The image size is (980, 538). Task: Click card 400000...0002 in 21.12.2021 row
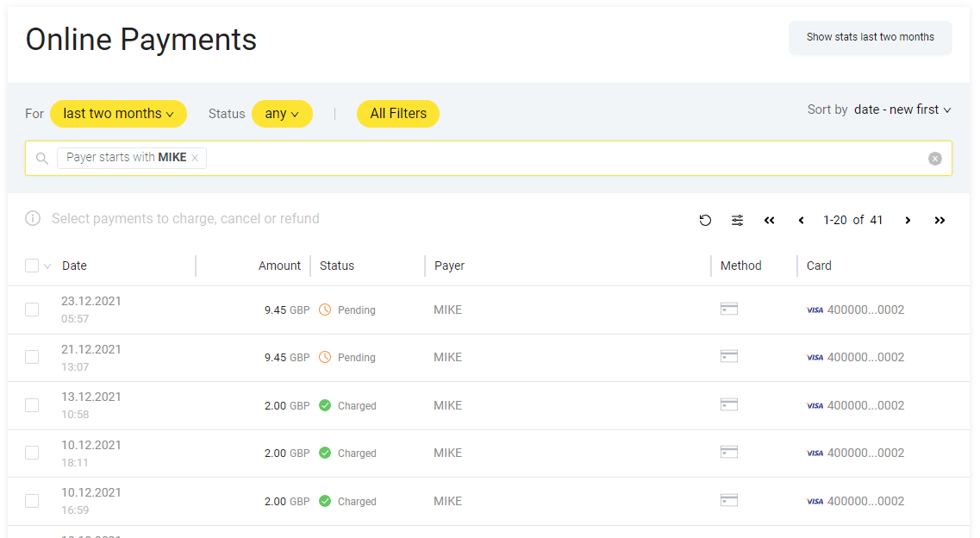pyautogui.click(x=865, y=358)
